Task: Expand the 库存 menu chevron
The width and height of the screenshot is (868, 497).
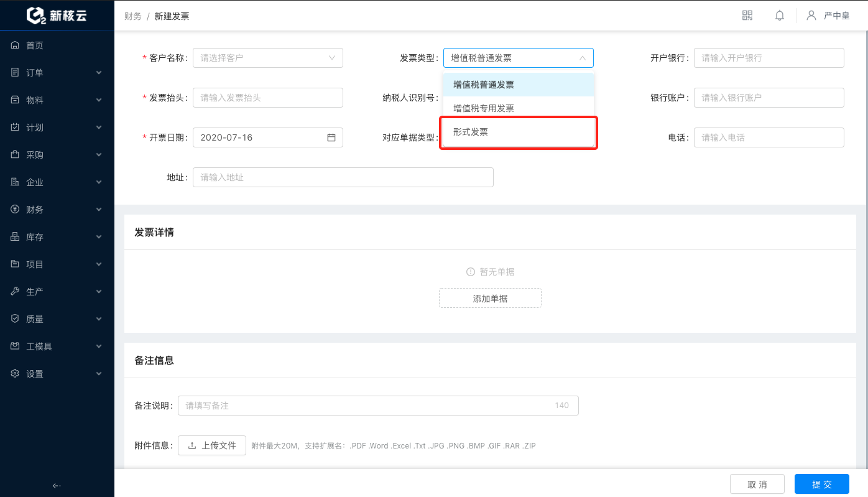Action: coord(99,237)
